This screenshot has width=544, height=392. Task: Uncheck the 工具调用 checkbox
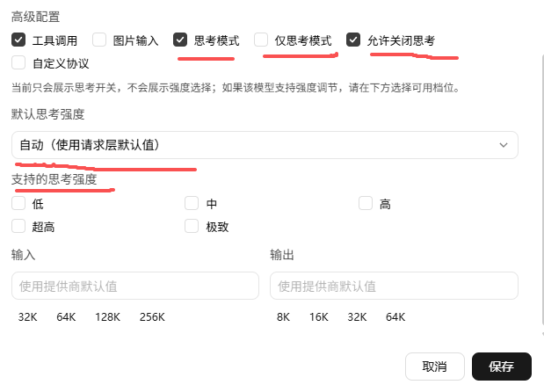18,40
